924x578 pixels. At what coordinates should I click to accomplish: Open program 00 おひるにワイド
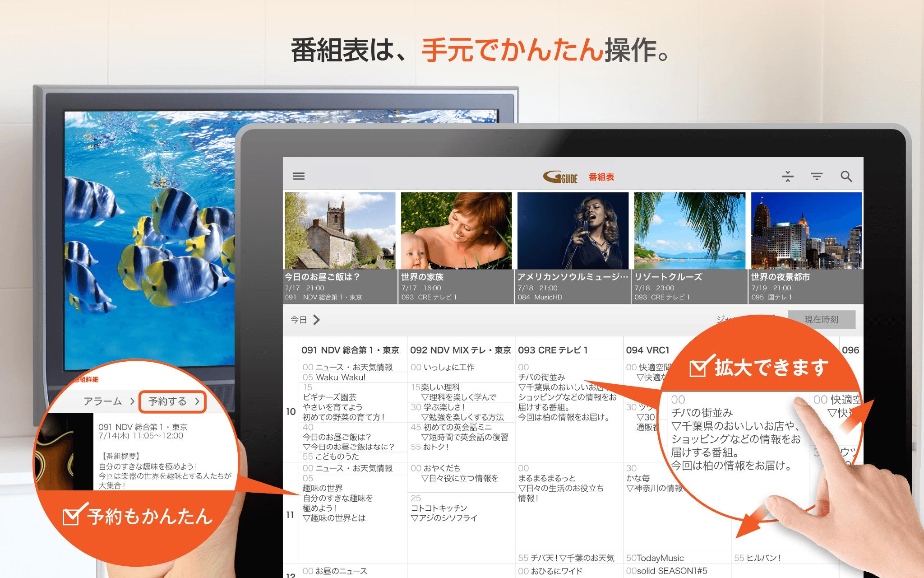click(x=569, y=571)
